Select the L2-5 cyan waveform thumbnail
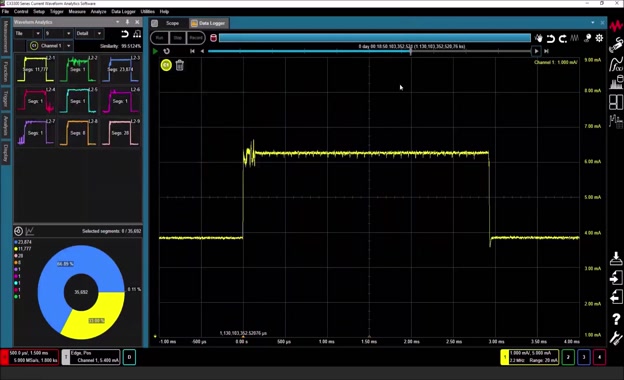 tap(78, 101)
